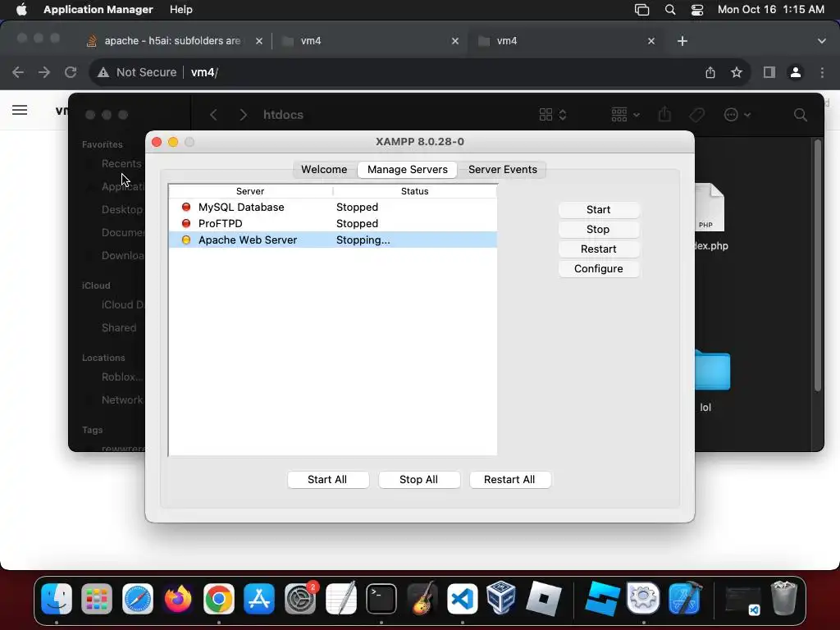Open the Help menu

181,10
